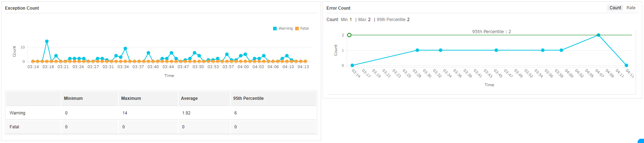Viewport: 644px width, 143px height.
Task: Click the Error Count point at 03:28
Action: [x=417, y=50]
